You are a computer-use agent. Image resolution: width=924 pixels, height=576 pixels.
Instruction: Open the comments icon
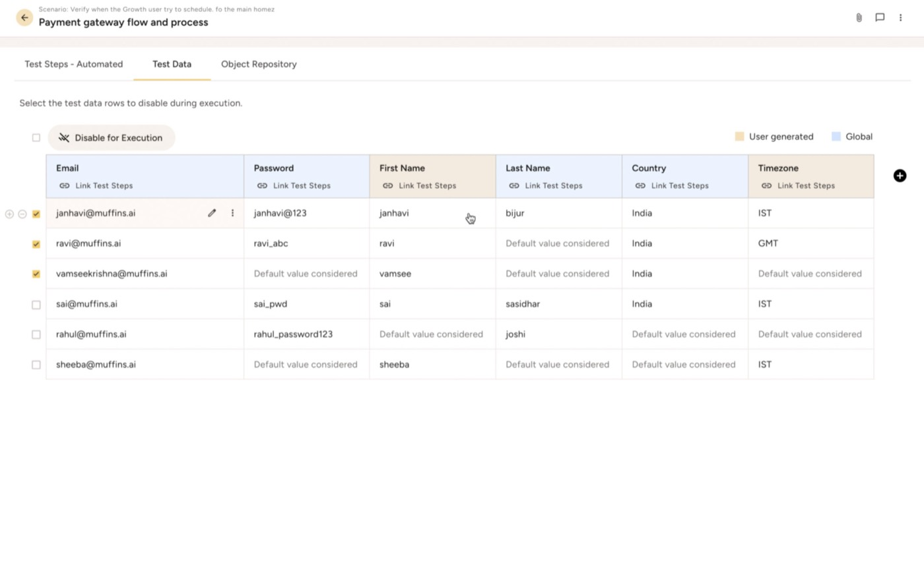[880, 18]
